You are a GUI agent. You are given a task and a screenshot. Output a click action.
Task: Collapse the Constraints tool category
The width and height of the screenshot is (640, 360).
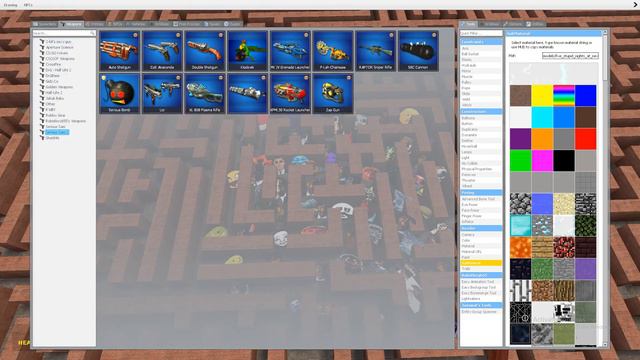tap(481, 42)
